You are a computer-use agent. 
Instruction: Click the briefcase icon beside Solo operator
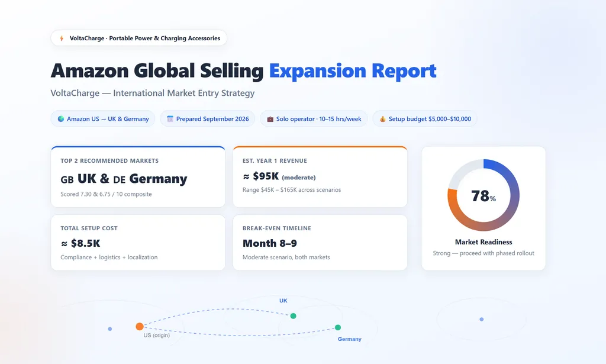click(270, 119)
